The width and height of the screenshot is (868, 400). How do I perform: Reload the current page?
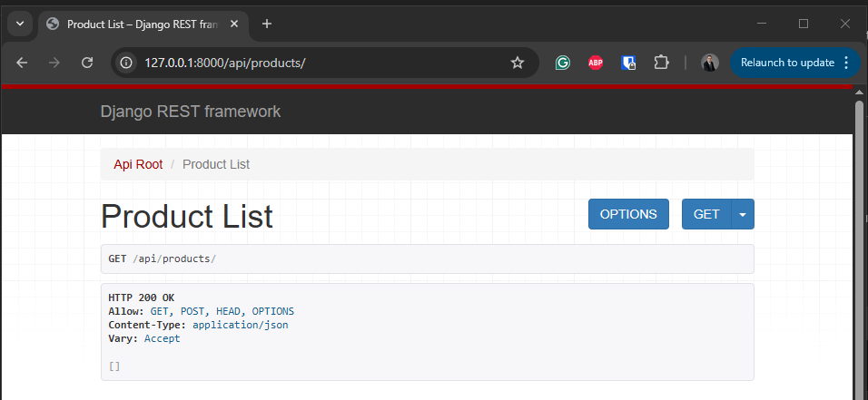pos(87,63)
